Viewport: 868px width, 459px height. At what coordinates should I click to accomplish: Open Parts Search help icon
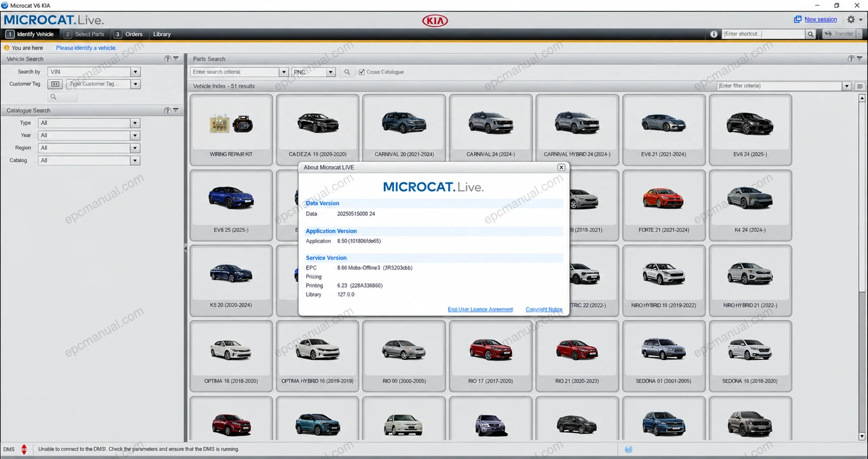(x=851, y=59)
